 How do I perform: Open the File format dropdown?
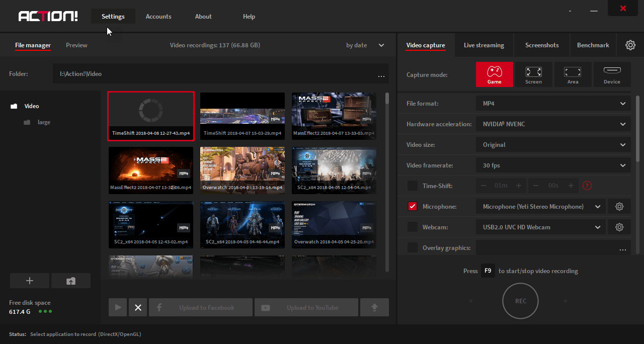pos(553,104)
